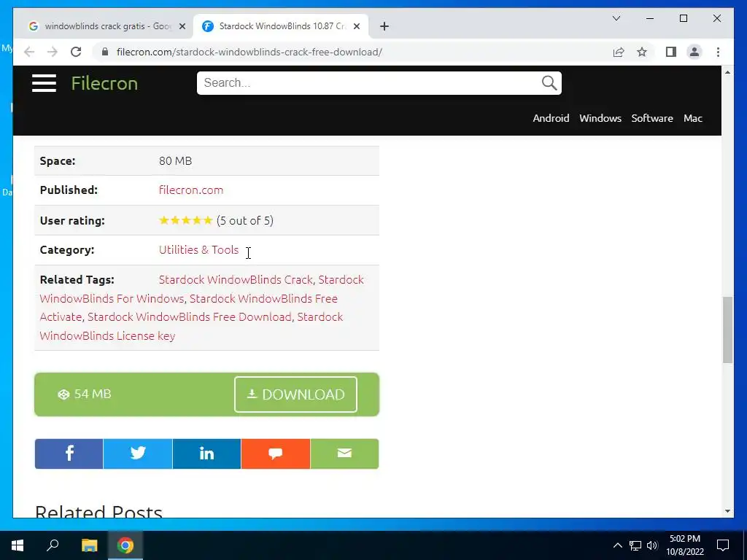Reload the current page

[x=76, y=52]
